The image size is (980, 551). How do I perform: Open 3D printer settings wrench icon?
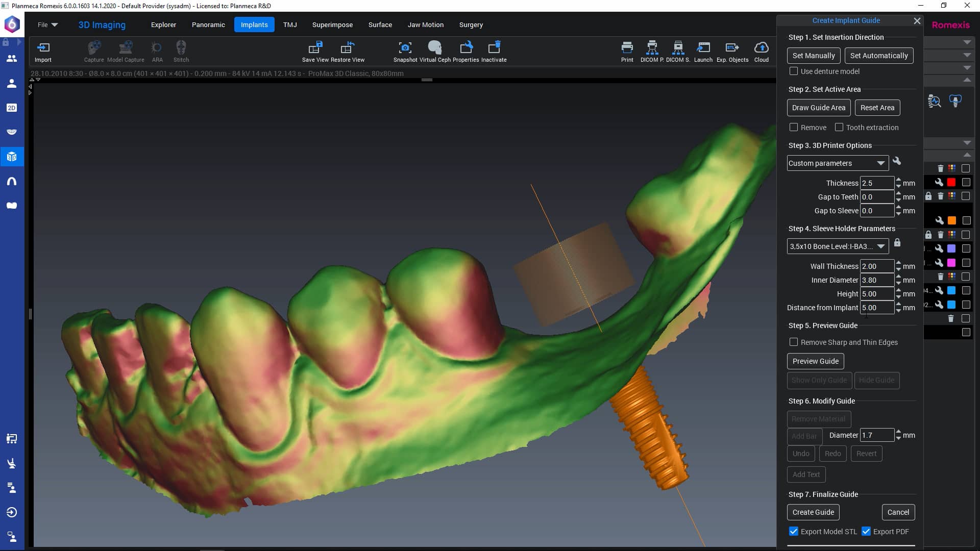pos(897,161)
